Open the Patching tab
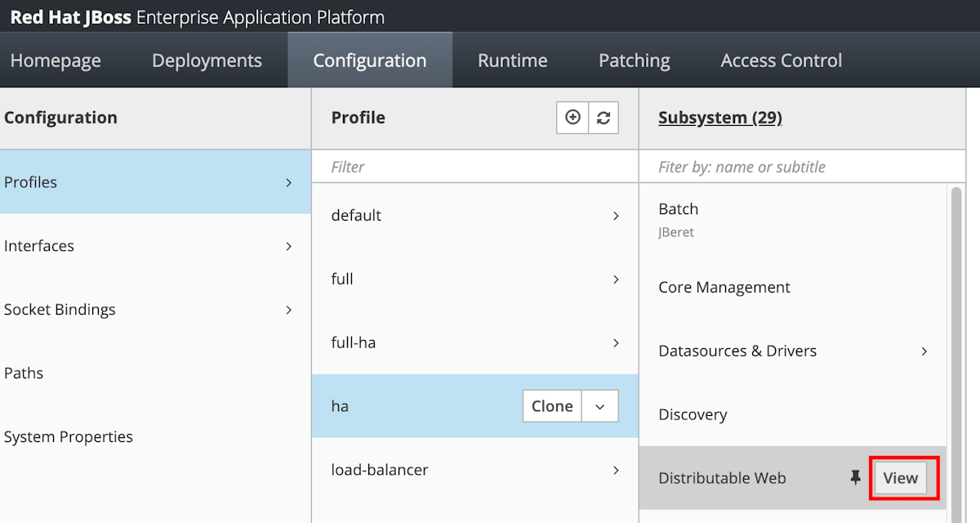980x523 pixels. 634,60
